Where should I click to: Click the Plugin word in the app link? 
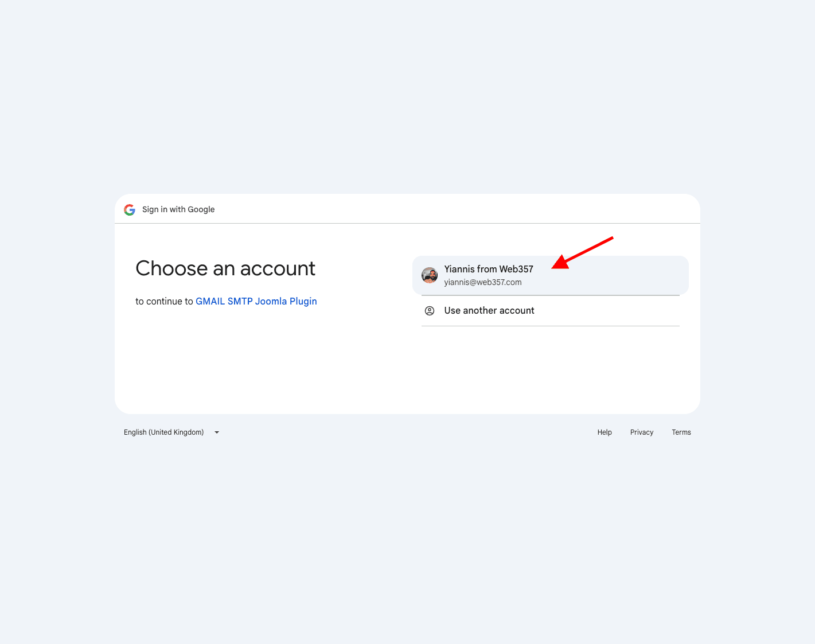pos(303,302)
